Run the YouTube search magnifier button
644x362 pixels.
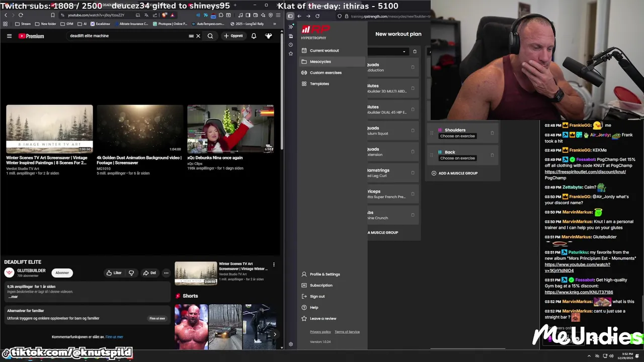click(x=210, y=36)
